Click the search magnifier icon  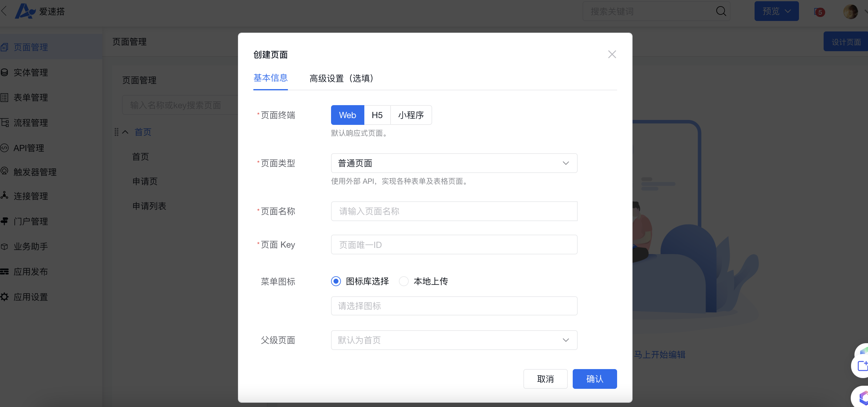pos(721,11)
